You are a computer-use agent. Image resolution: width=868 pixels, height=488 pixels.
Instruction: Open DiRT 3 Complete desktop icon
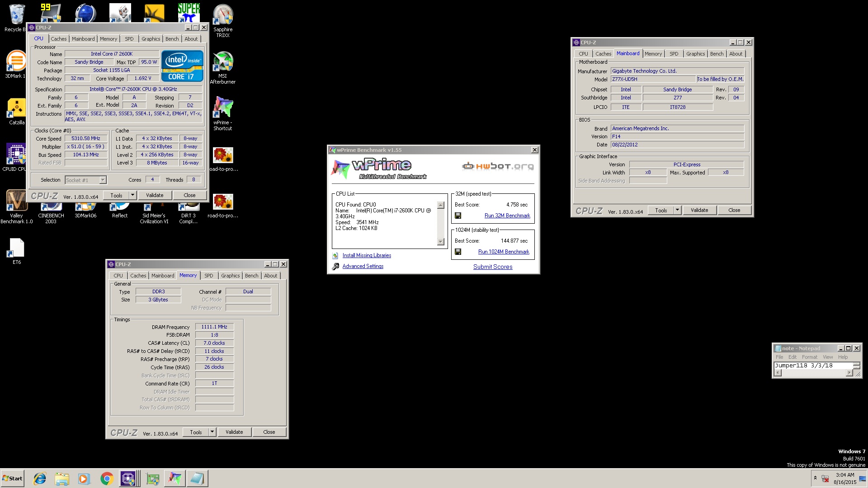tap(189, 213)
